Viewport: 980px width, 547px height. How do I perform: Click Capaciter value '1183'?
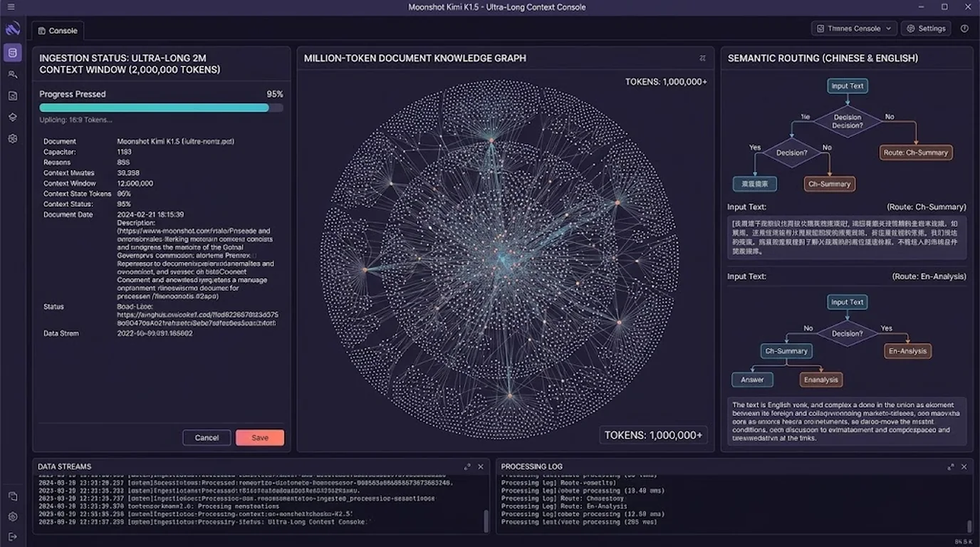click(x=124, y=152)
